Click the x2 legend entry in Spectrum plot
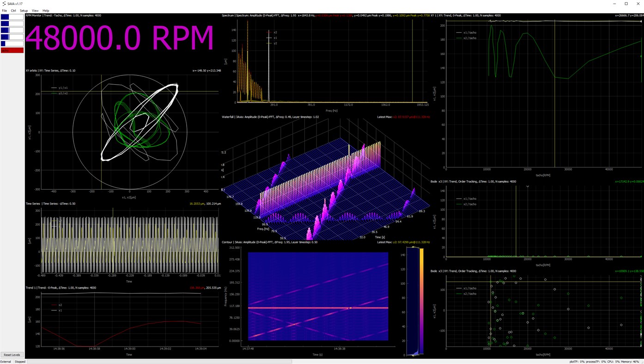Screen dimensions: 644x364 (272, 32)
